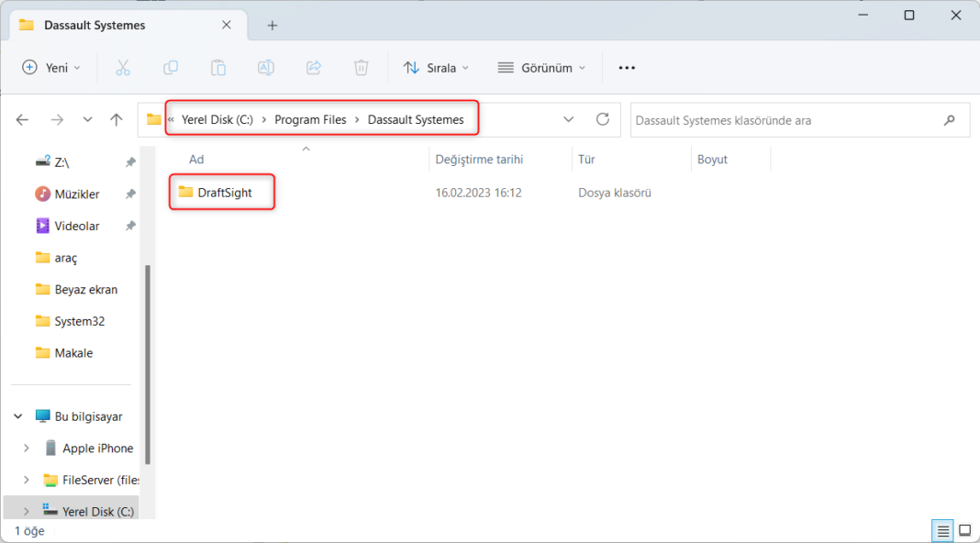
Task: Navigate up one folder level
Action: click(x=116, y=119)
